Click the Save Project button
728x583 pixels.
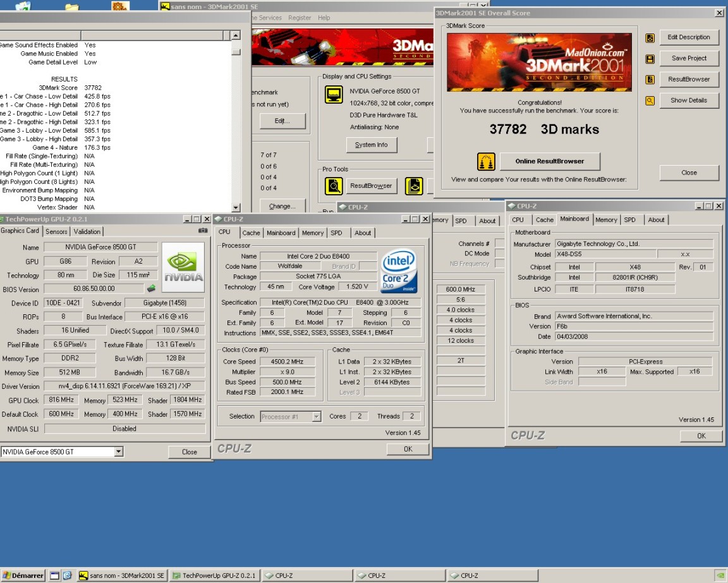[689, 58]
